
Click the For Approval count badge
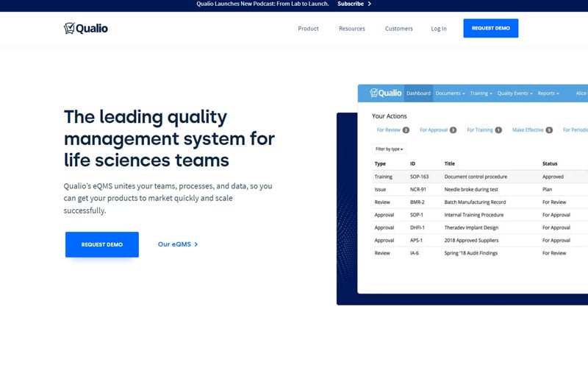(453, 130)
